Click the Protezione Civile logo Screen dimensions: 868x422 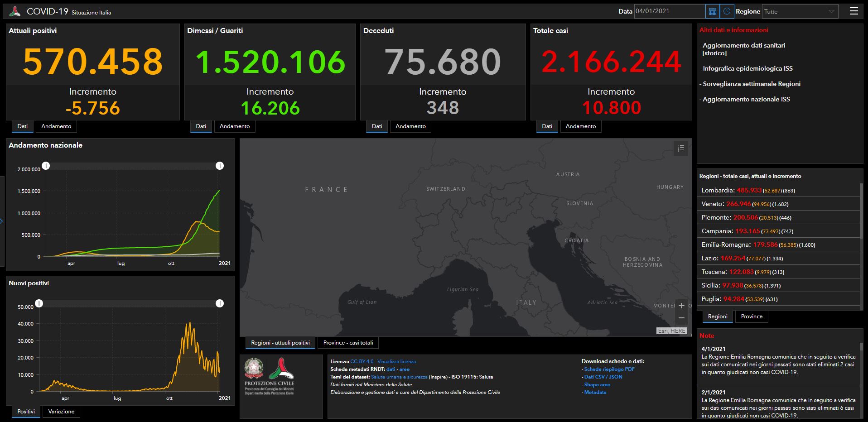click(281, 369)
